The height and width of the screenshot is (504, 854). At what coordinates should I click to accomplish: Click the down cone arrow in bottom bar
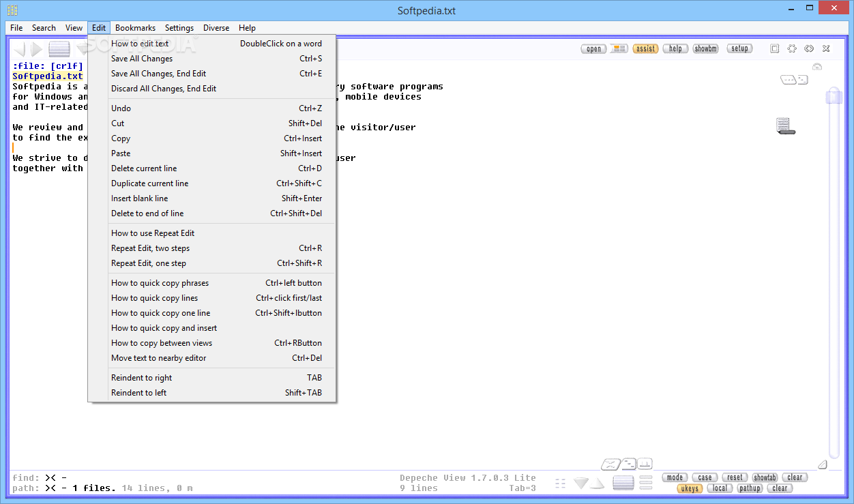(581, 484)
